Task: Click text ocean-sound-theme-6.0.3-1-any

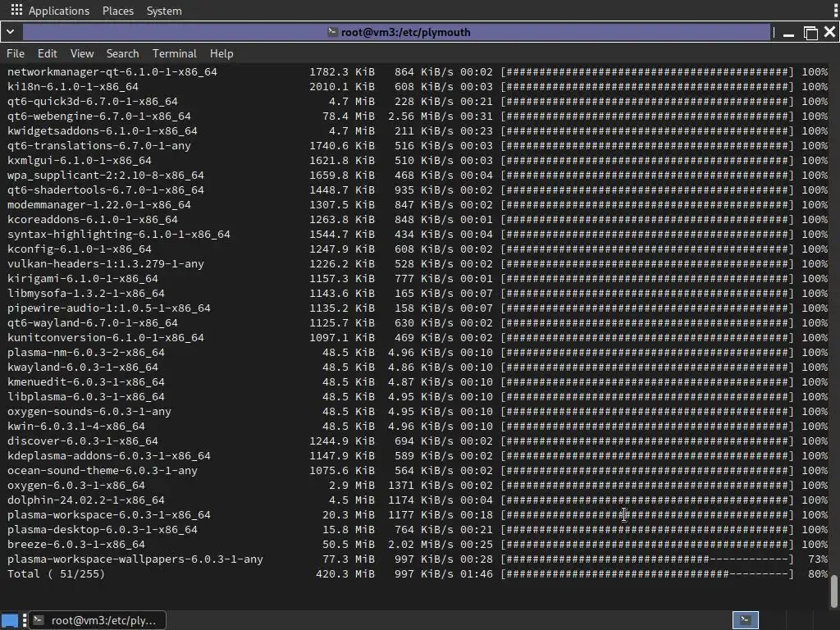Action: 103,470
